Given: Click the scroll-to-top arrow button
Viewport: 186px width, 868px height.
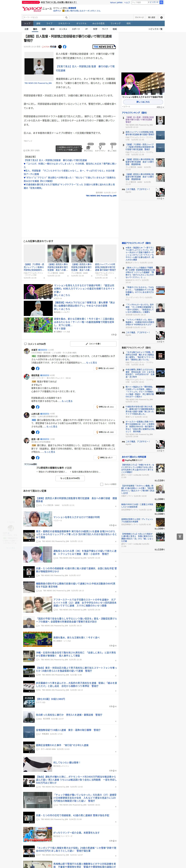Looking at the screenshot, I should click(180, 536).
